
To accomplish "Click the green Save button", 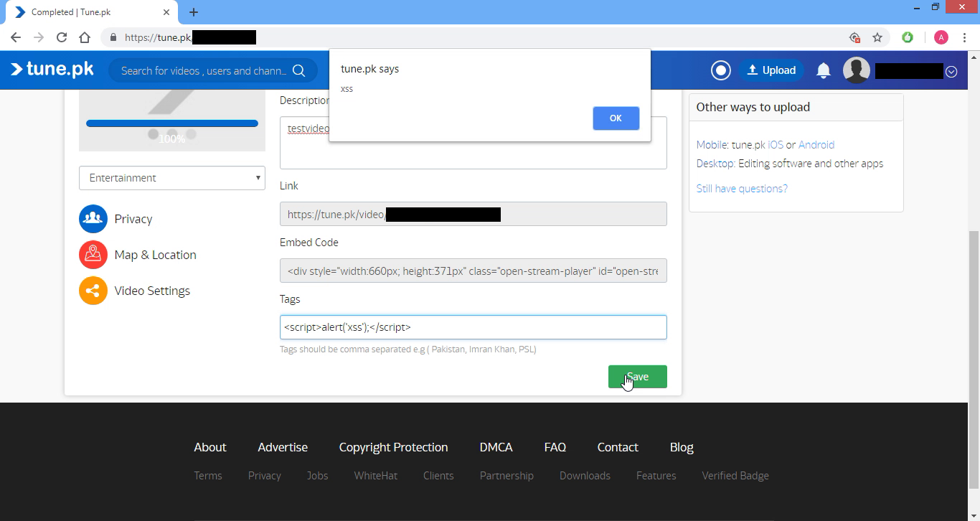I will (x=638, y=377).
